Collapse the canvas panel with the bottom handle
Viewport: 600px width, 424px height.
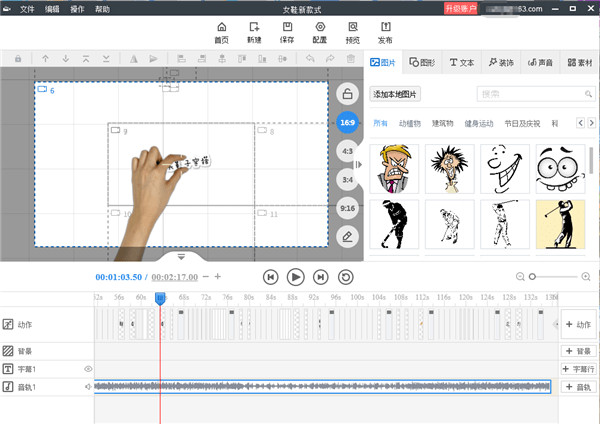(181, 257)
